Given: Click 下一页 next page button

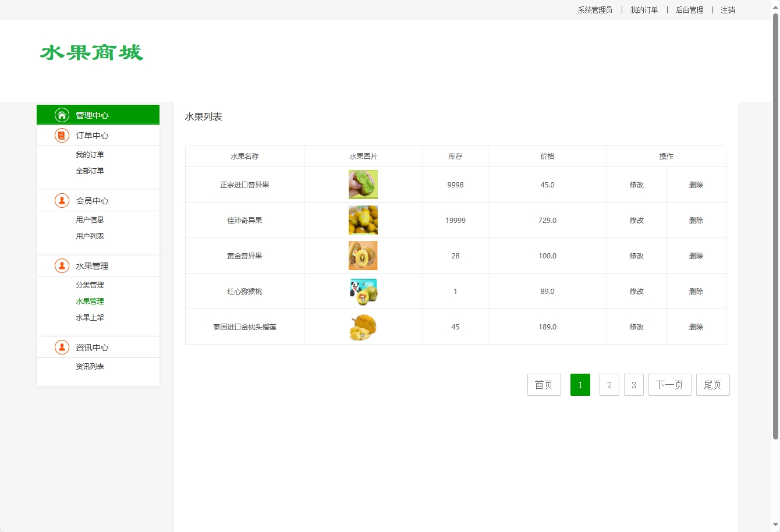Looking at the screenshot, I should tap(670, 385).
